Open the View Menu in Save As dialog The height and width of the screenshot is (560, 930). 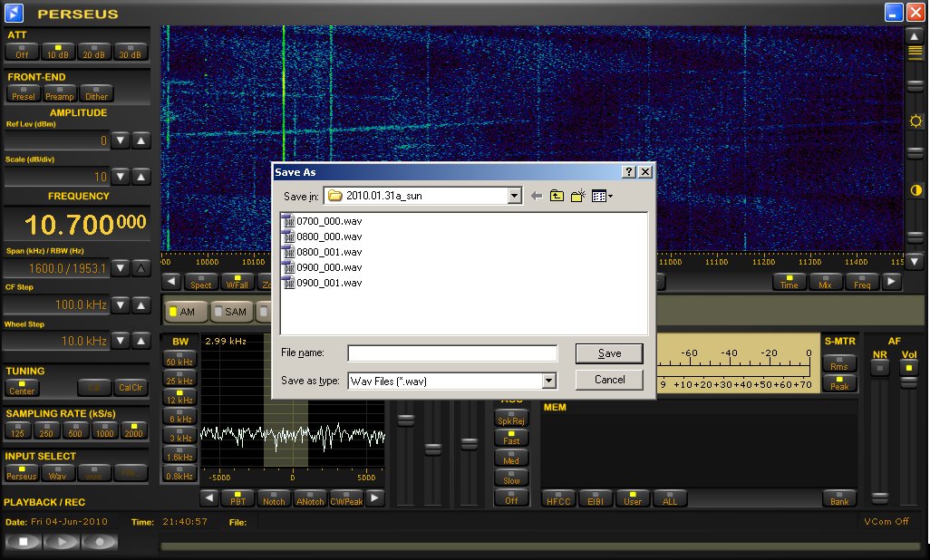click(602, 196)
